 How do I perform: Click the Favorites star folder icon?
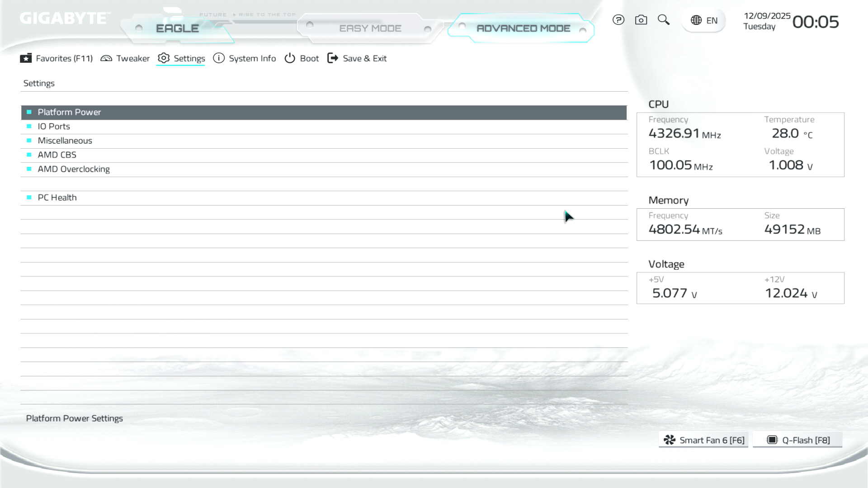pos(26,58)
